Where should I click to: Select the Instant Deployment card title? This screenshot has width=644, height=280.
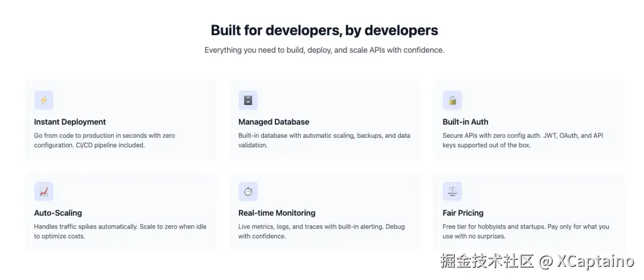pyautogui.click(x=70, y=122)
